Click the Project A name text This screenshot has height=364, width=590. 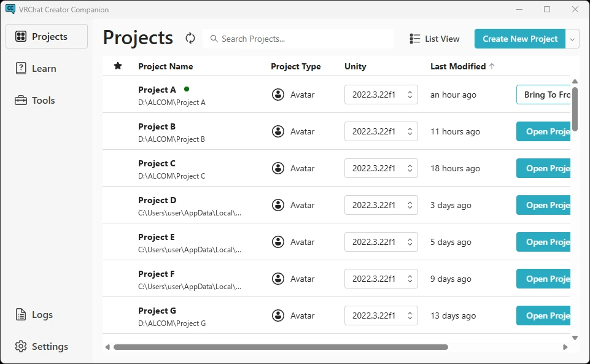tap(157, 90)
